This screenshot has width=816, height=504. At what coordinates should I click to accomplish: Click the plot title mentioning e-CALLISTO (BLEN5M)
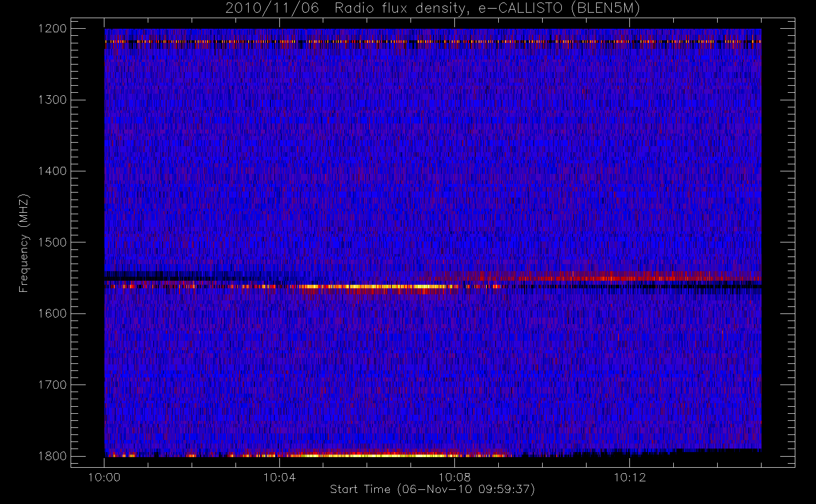point(433,9)
